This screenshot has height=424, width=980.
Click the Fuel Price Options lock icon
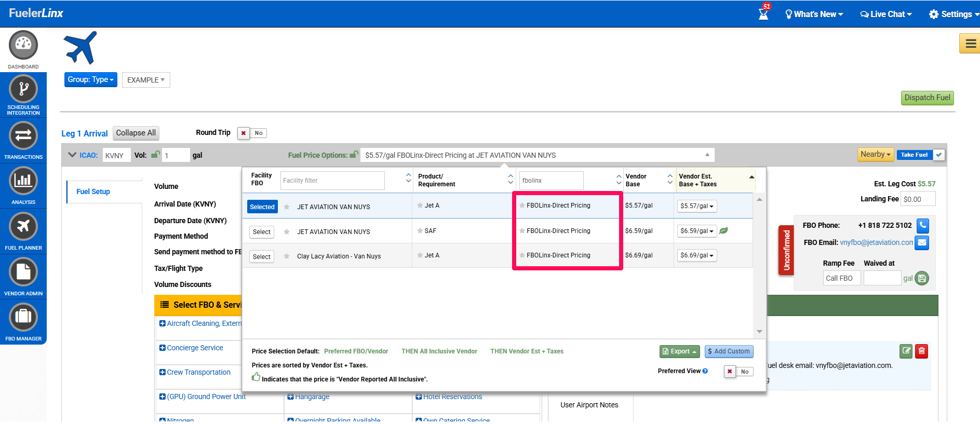click(x=354, y=155)
